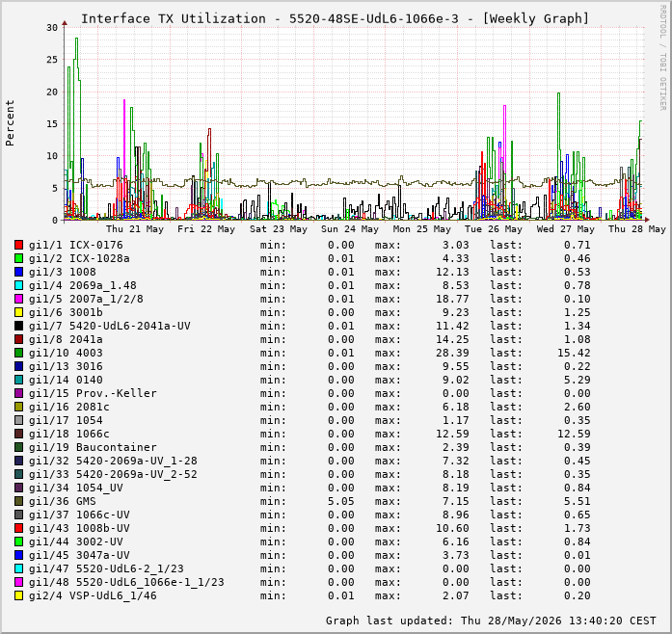
Task: Click the cyan swatch for gi1/47 5520-UdL6-2_1/23
Action: [x=18, y=568]
